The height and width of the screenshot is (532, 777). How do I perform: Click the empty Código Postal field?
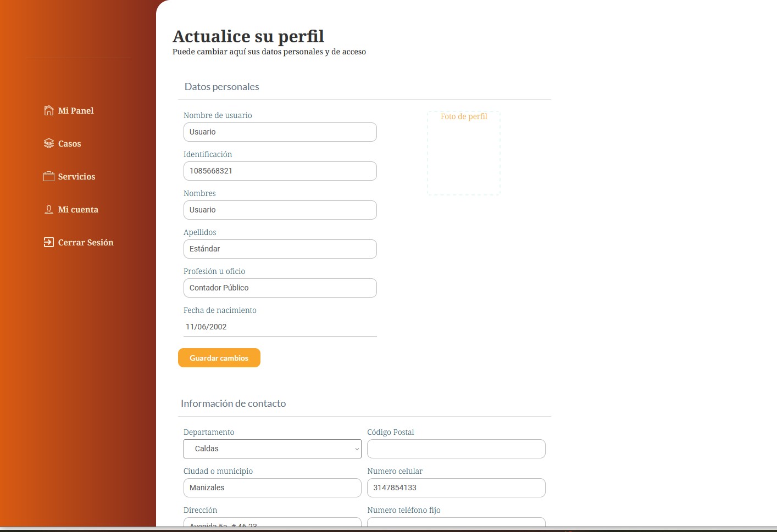(456, 449)
